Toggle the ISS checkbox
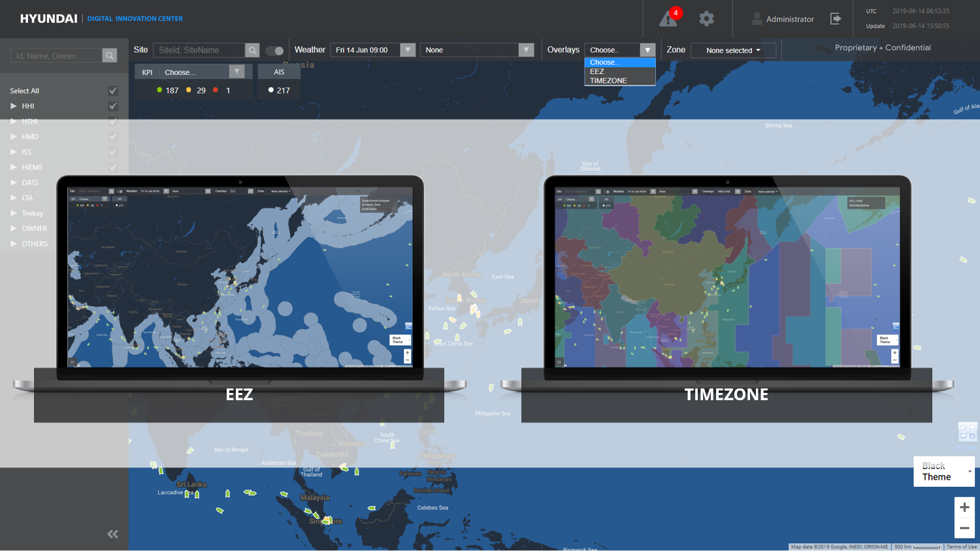The height and width of the screenshot is (551, 980). 113,151
